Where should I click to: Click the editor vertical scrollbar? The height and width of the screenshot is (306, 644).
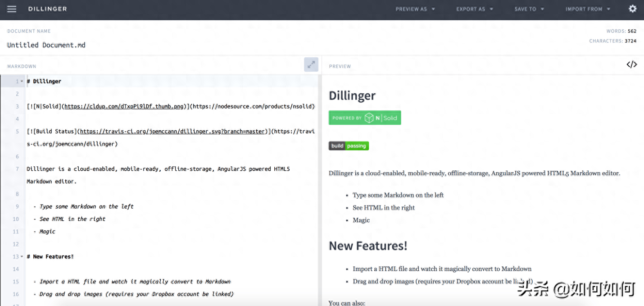pos(320,189)
